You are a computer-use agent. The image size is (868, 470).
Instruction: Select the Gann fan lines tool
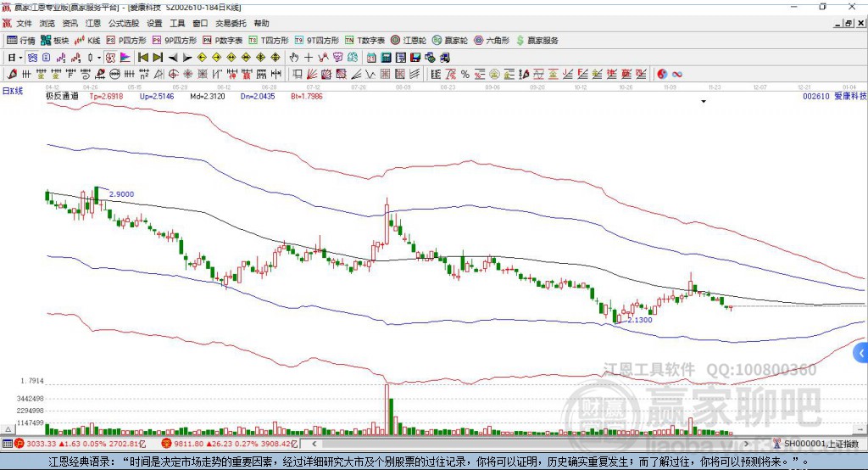tap(312, 74)
